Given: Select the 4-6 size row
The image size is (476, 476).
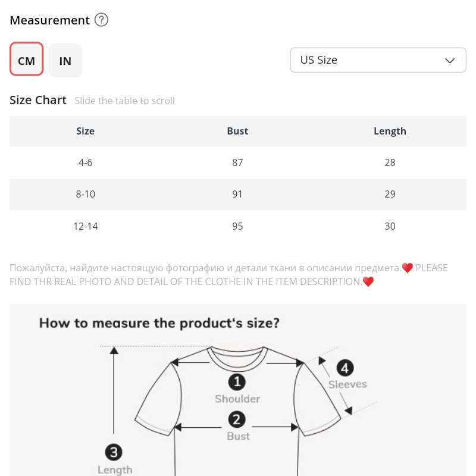Looking at the screenshot, I should coord(85,162).
